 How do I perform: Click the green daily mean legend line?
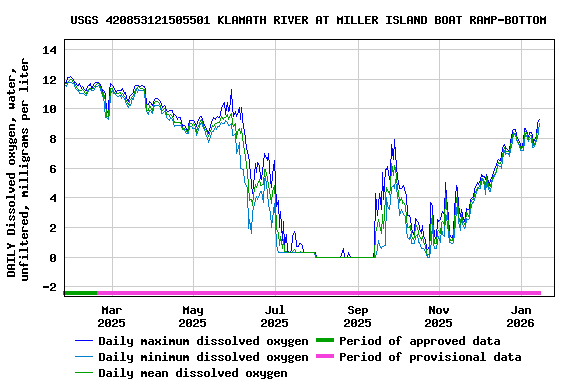[84, 373]
